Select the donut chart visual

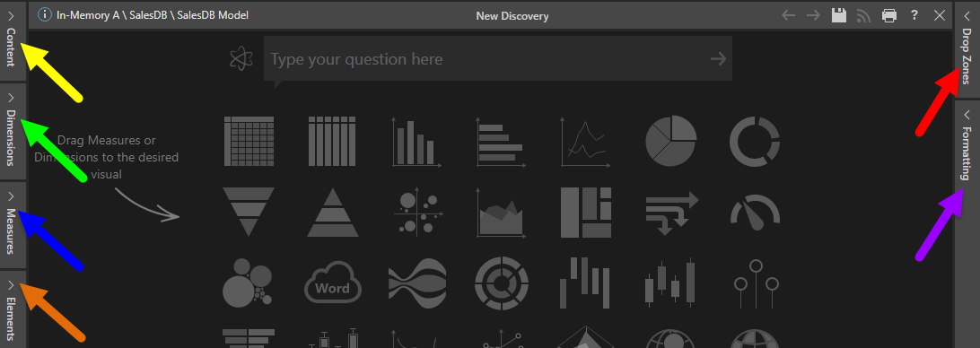(755, 141)
